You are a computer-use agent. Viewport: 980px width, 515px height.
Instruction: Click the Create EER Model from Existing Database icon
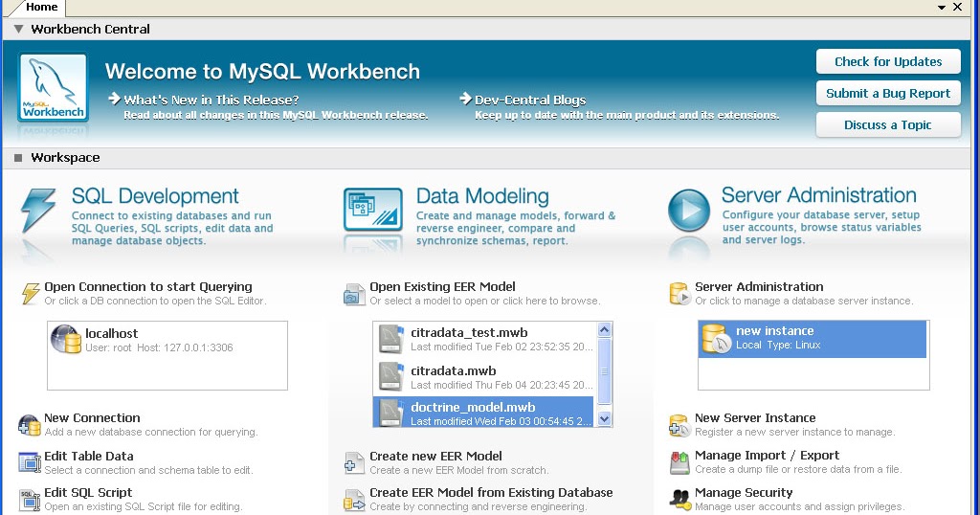pos(354,500)
